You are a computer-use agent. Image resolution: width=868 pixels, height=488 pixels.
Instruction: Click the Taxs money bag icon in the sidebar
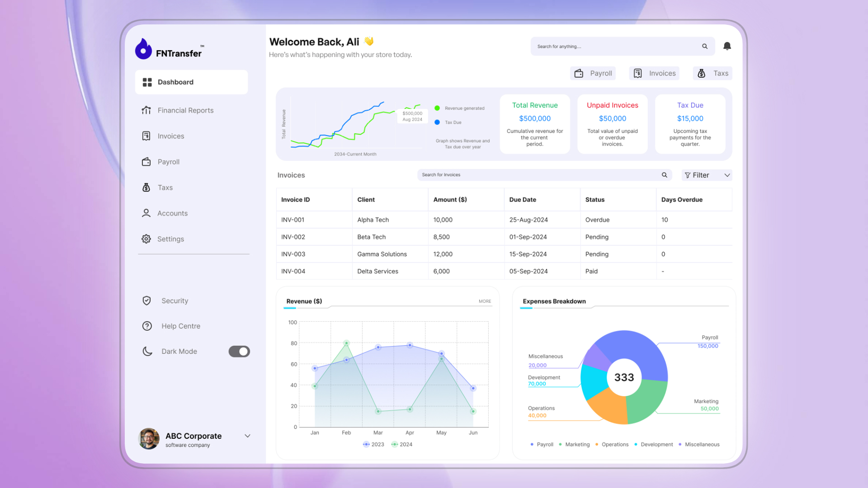pyautogui.click(x=146, y=188)
